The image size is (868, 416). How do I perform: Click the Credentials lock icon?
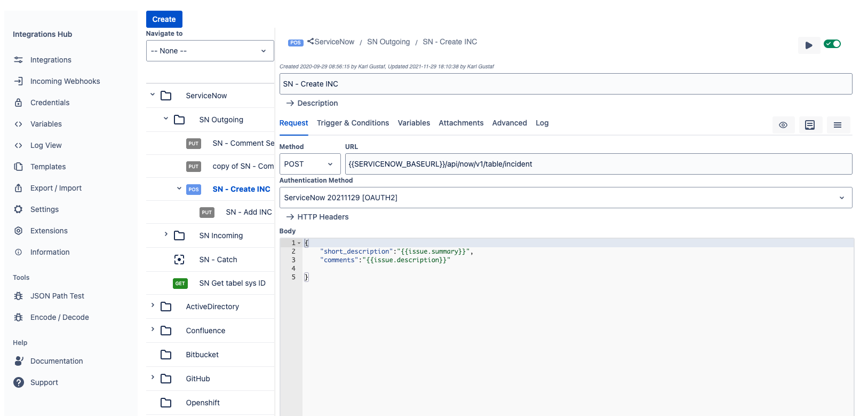[x=18, y=103]
